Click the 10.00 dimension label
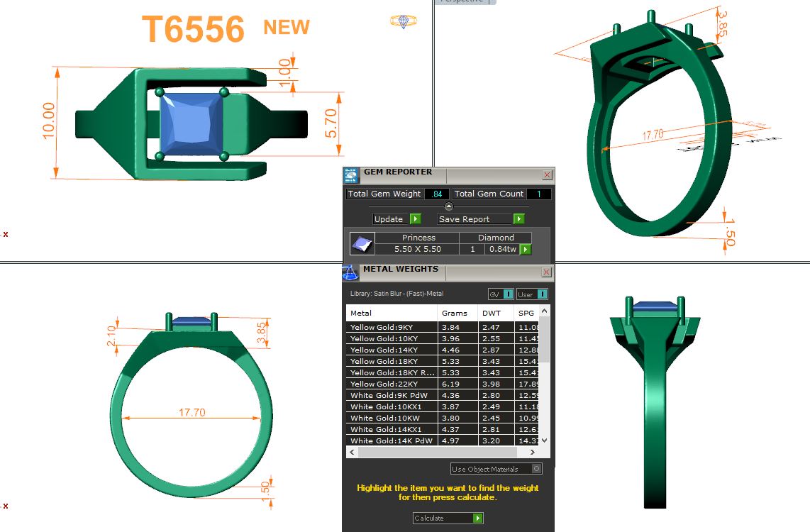810x532 pixels. coord(48,121)
